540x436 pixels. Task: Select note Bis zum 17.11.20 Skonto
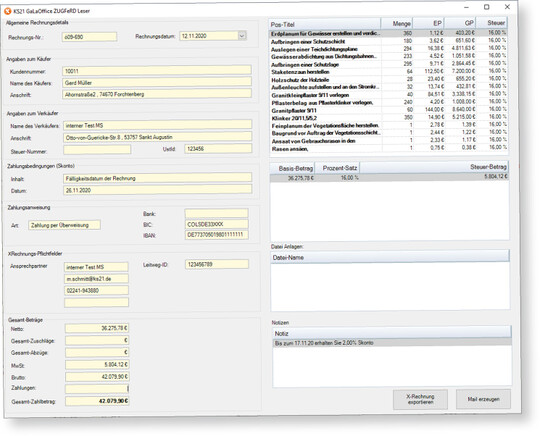point(392,343)
